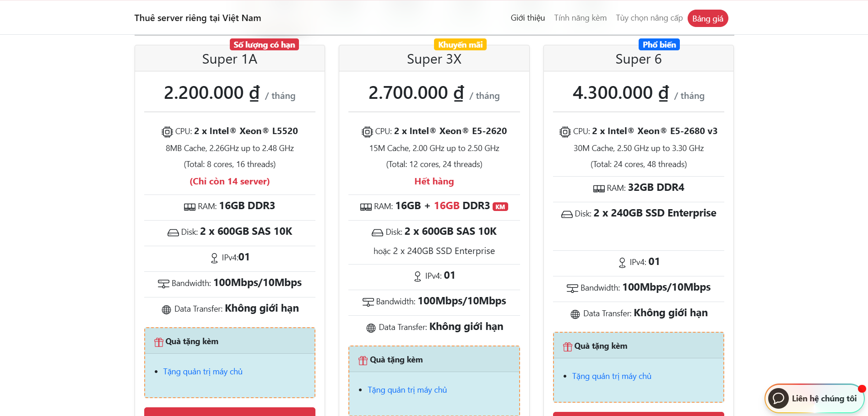868x416 pixels.
Task: Click the RAM icon in Super 3X
Action: (366, 207)
